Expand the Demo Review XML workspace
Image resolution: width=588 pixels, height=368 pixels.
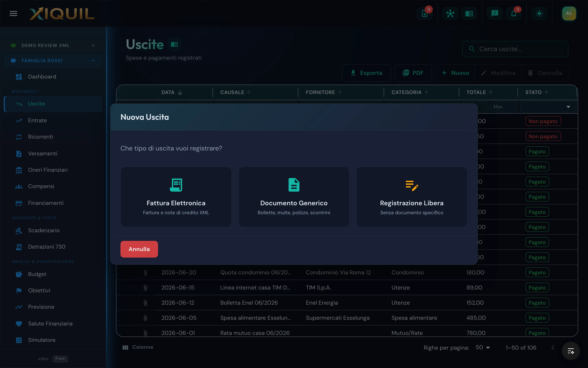(53, 46)
